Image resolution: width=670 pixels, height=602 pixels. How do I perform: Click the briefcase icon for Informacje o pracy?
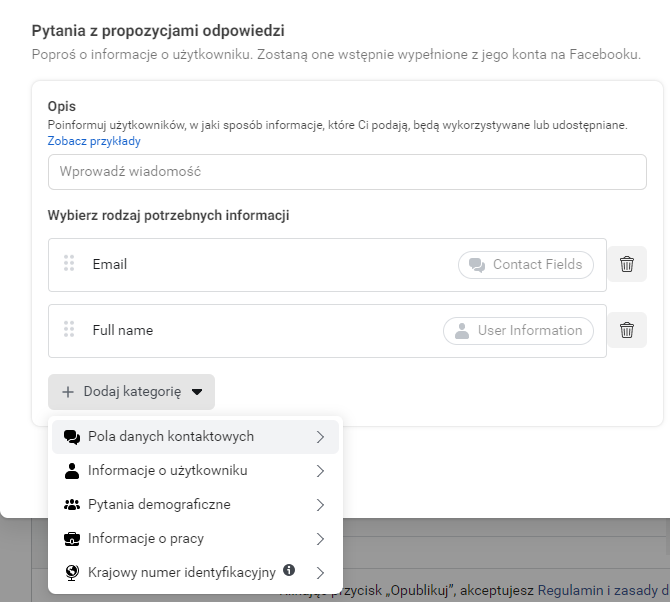point(71,539)
